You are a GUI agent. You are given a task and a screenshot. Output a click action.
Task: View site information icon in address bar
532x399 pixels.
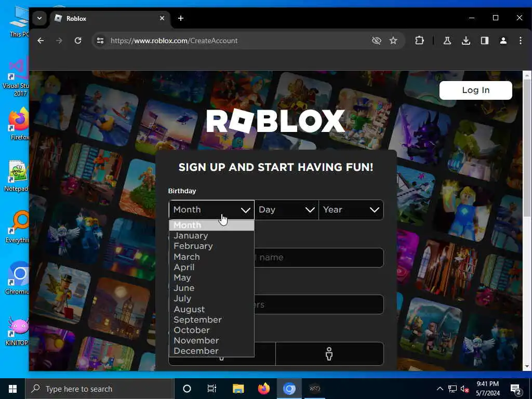click(x=100, y=41)
